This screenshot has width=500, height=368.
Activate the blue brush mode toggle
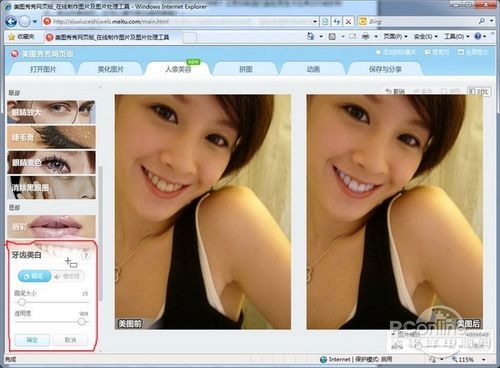34,276
